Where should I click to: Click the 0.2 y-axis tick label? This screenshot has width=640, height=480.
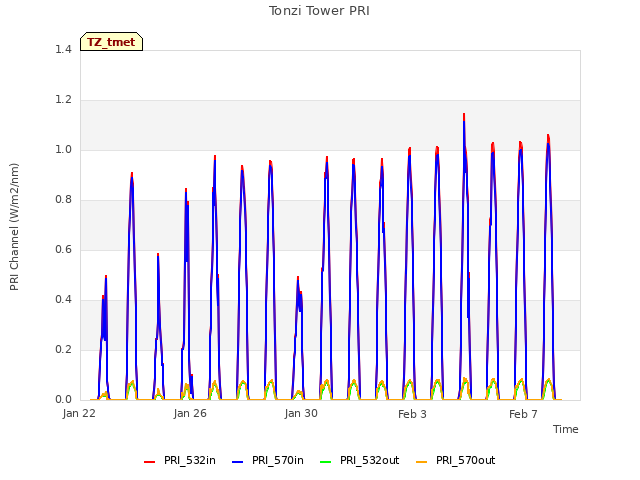(x=63, y=349)
